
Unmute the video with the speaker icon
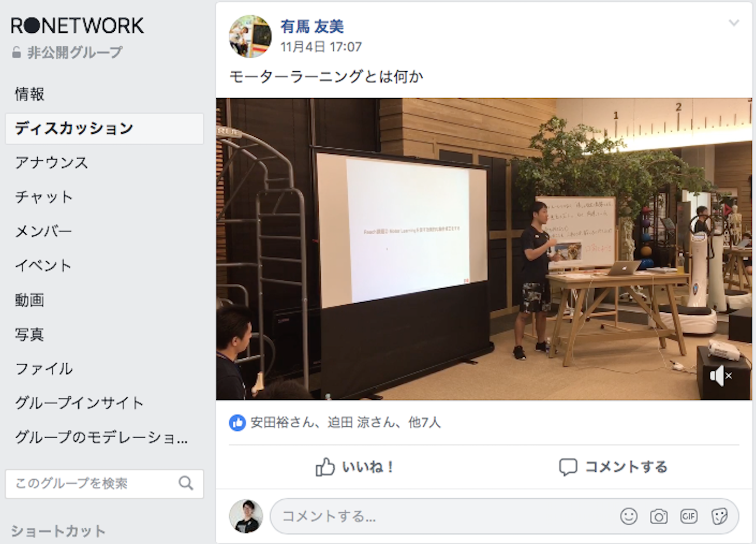(x=720, y=376)
